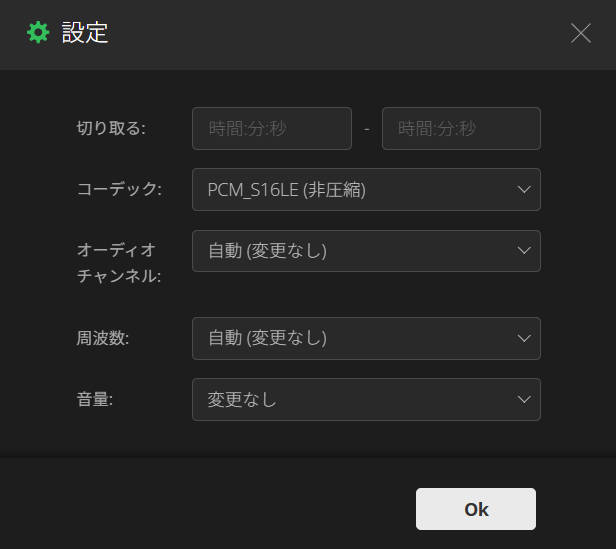Click the 周波数 label

(x=103, y=338)
